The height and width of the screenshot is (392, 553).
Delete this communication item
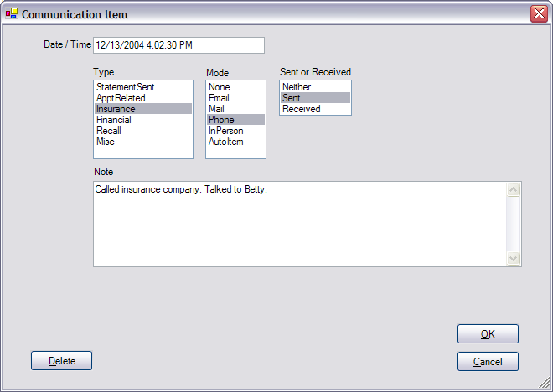click(x=61, y=361)
